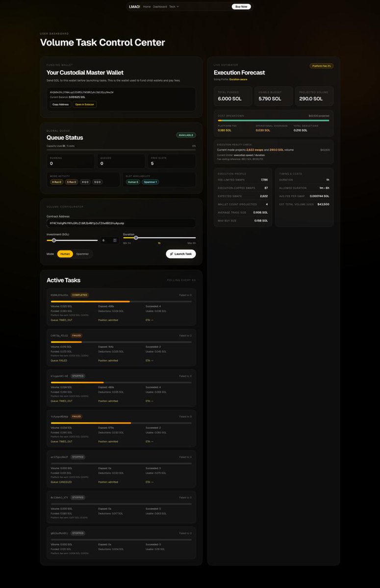Click the AVAILABLE status badge
380x588 pixels.
(186, 135)
